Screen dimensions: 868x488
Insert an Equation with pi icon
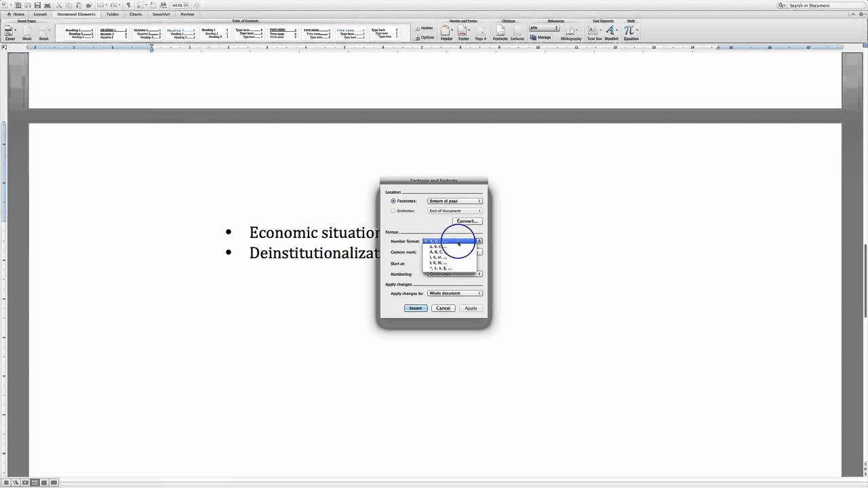click(631, 33)
